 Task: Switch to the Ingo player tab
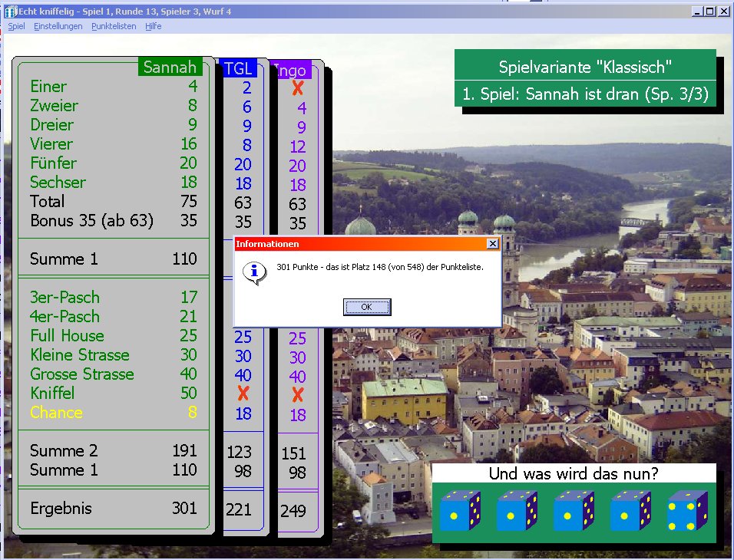point(291,71)
